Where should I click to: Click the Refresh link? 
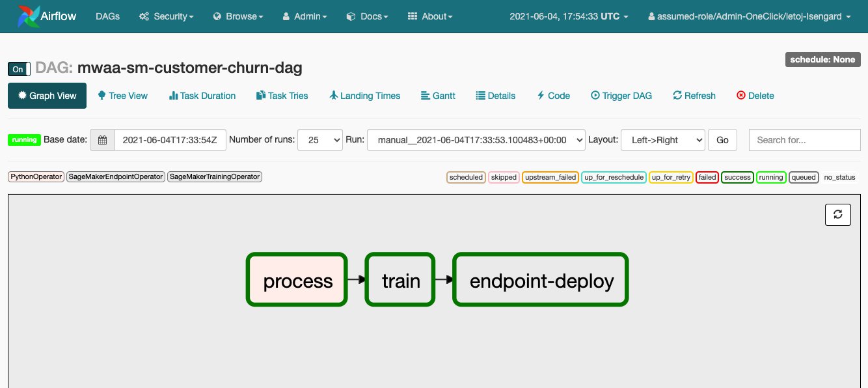point(694,96)
